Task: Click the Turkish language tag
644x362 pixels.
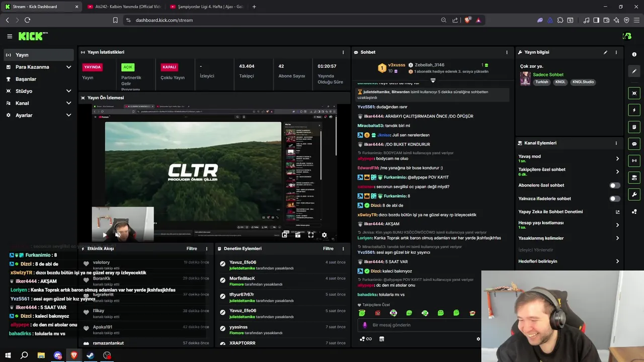Action: 542,82
